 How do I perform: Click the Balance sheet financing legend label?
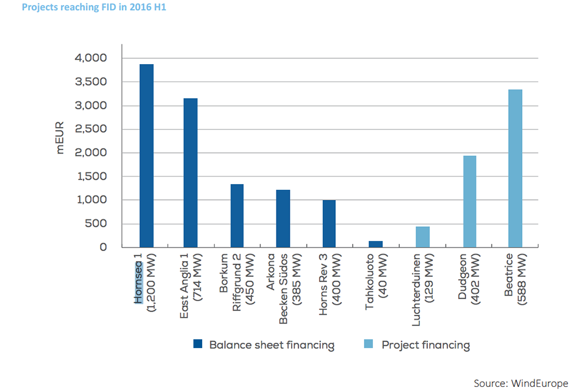pos(272,345)
